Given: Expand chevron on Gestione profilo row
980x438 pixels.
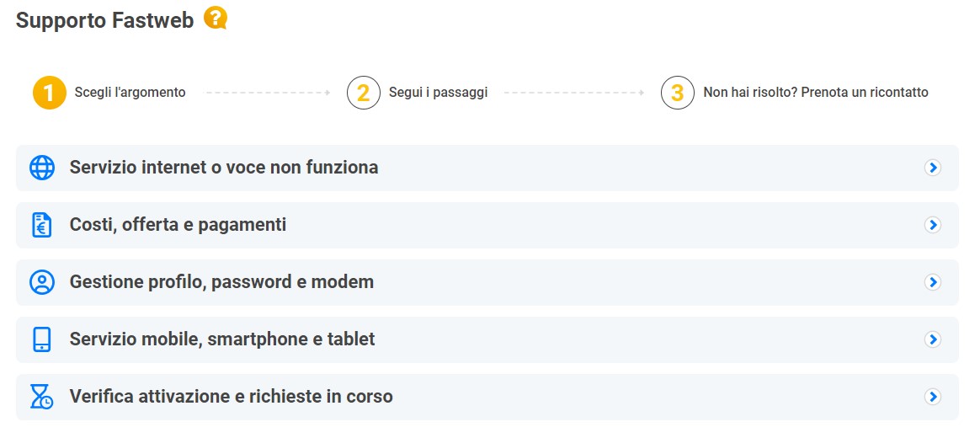Looking at the screenshot, I should tap(933, 282).
